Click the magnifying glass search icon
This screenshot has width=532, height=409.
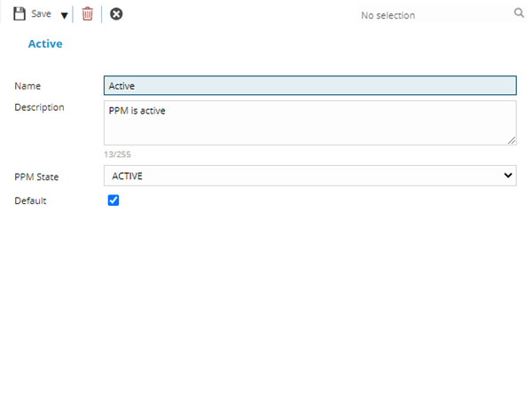coord(519,13)
